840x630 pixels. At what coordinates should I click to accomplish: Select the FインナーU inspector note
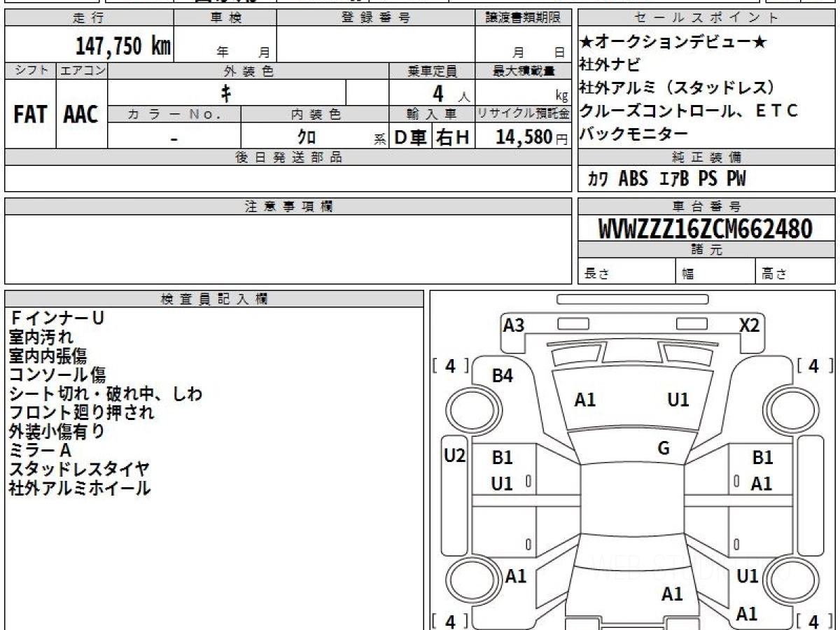click(x=57, y=318)
